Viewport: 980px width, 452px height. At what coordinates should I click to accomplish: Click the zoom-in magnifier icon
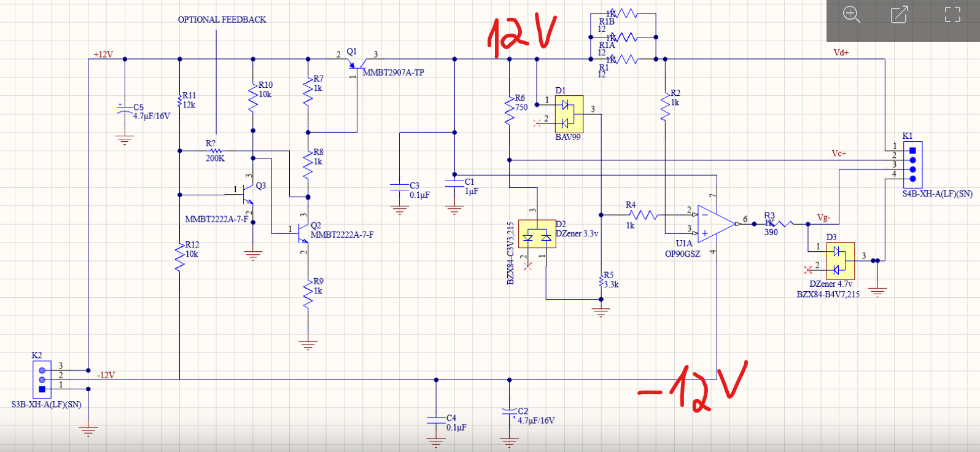click(x=851, y=15)
